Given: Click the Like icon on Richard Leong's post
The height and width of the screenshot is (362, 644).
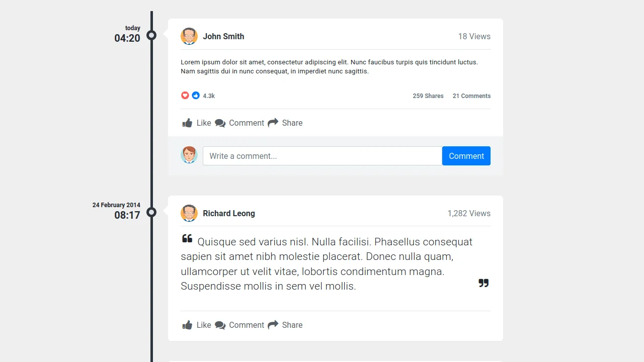Looking at the screenshot, I should 187,325.
